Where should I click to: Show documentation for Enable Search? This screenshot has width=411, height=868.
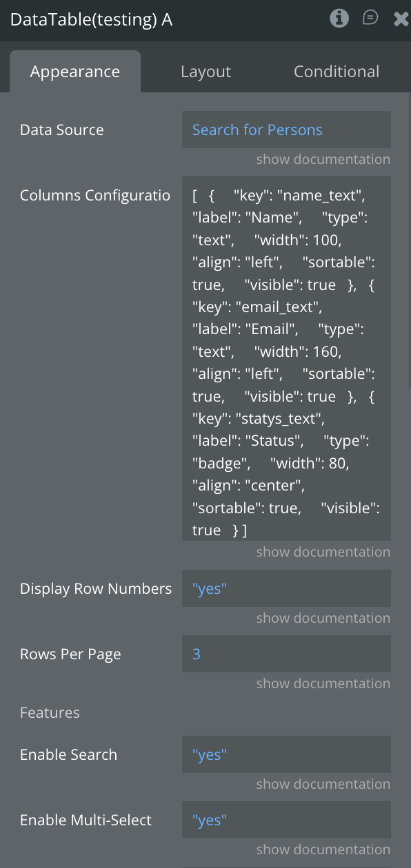coord(323,784)
